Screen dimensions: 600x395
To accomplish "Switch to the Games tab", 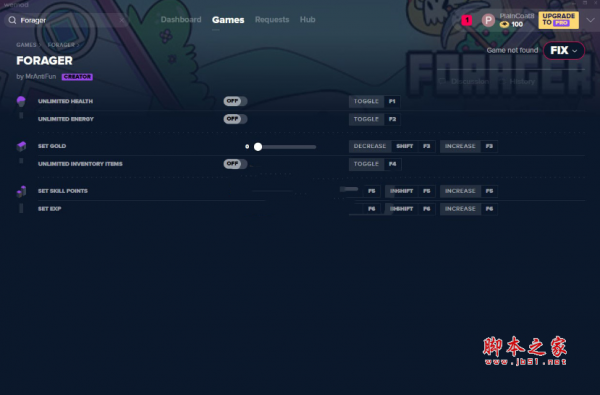I will (228, 20).
